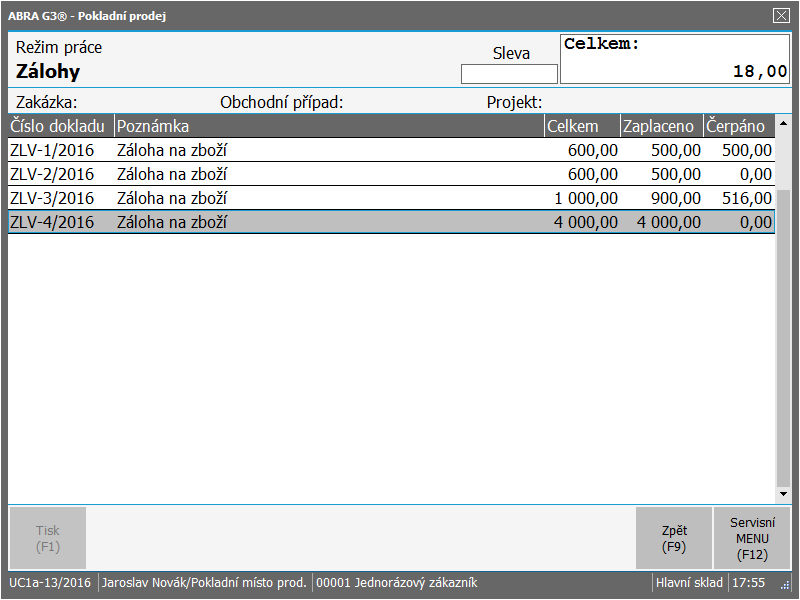Close the Pokladní prodej window

(781, 16)
